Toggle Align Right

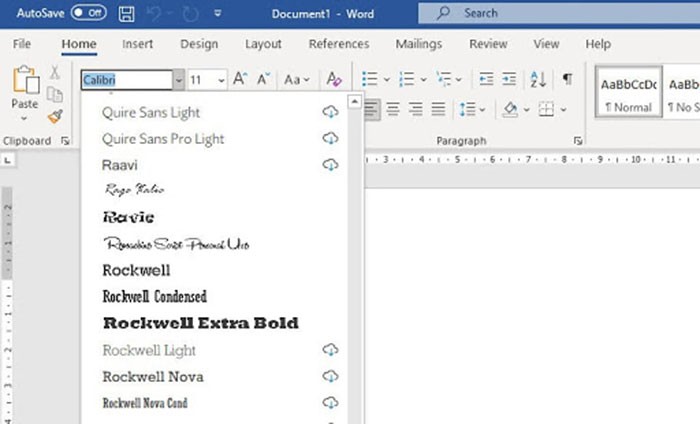pyautogui.click(x=416, y=108)
